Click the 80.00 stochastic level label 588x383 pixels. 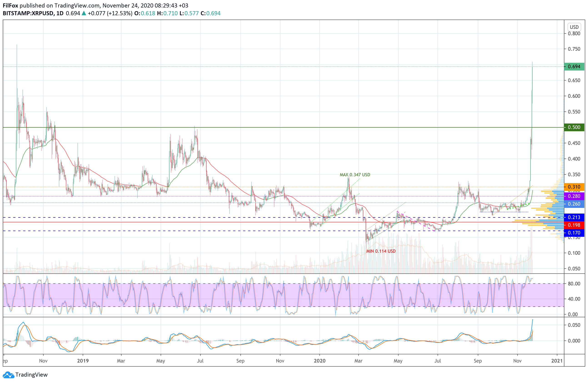(574, 284)
